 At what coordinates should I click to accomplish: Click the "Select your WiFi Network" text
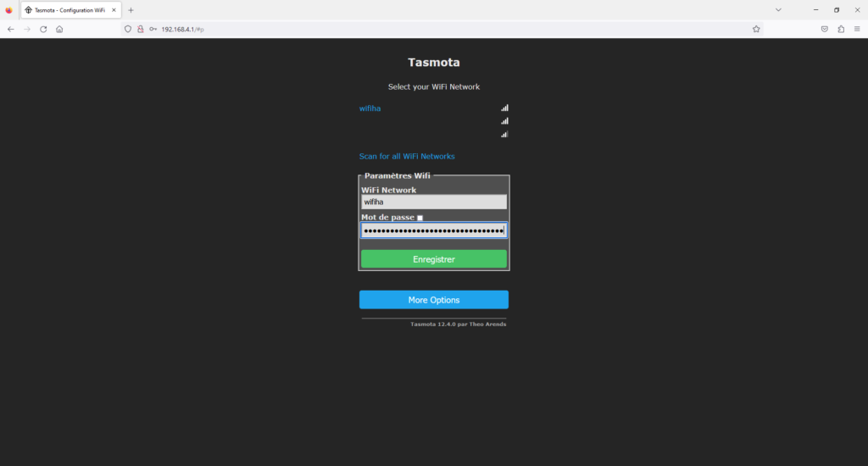434,87
